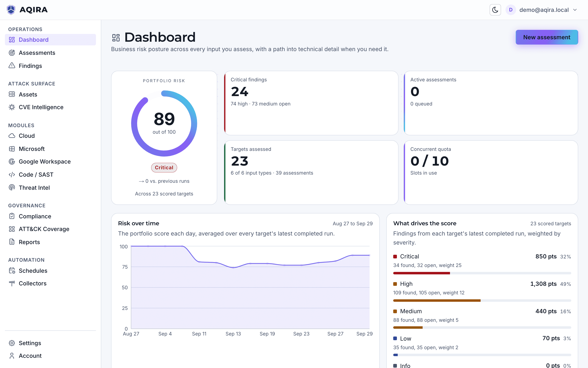Navigate to the Findings menu item
This screenshot has height=368, width=588.
tap(51, 66)
